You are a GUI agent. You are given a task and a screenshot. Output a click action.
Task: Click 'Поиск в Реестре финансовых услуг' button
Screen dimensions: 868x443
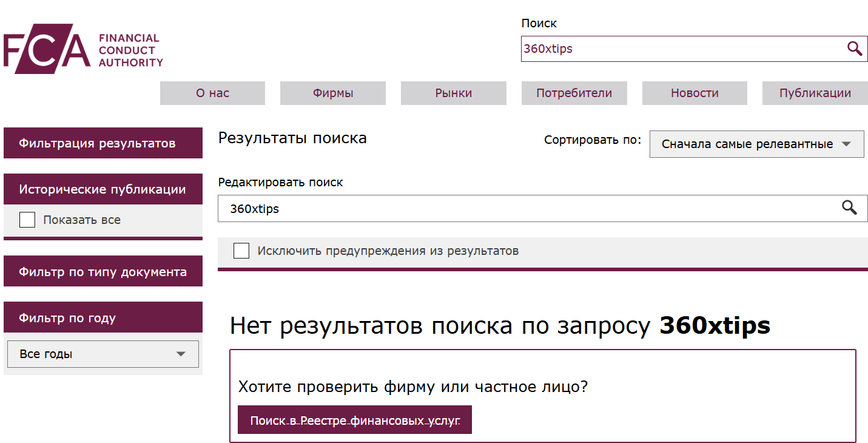click(x=355, y=419)
